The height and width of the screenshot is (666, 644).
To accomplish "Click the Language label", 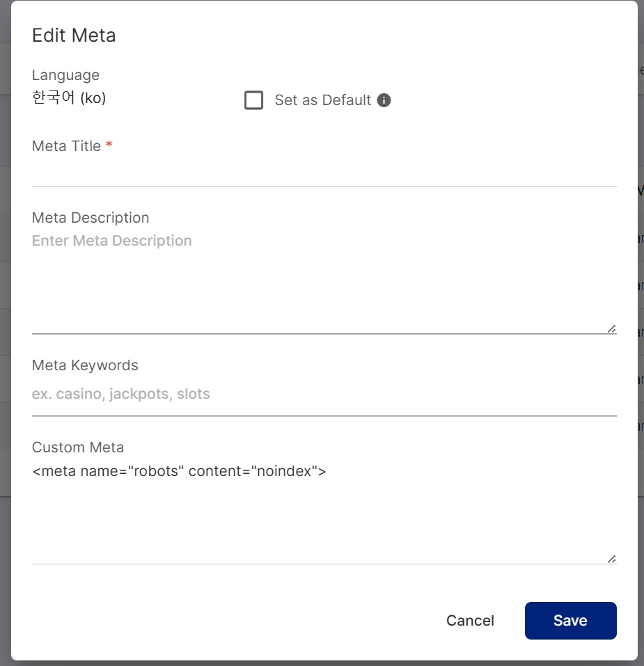I will 65,75.
